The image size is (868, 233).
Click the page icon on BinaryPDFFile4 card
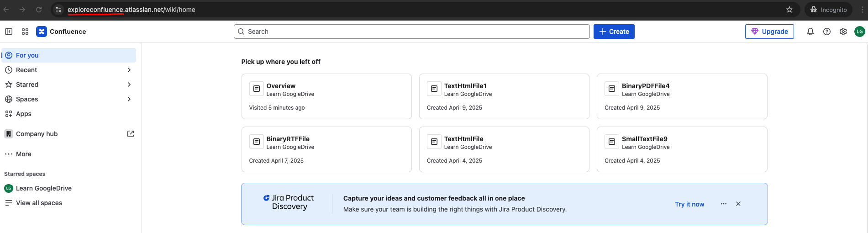point(612,89)
